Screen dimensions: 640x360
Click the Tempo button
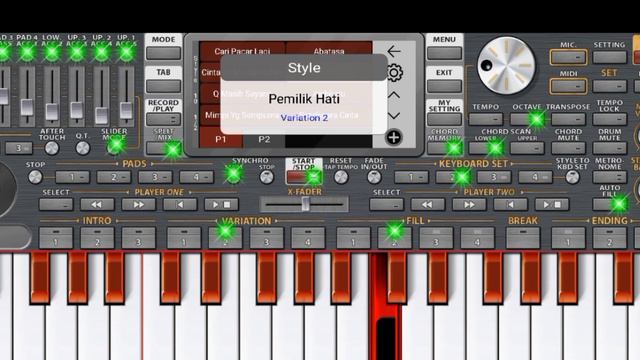pos(486,119)
